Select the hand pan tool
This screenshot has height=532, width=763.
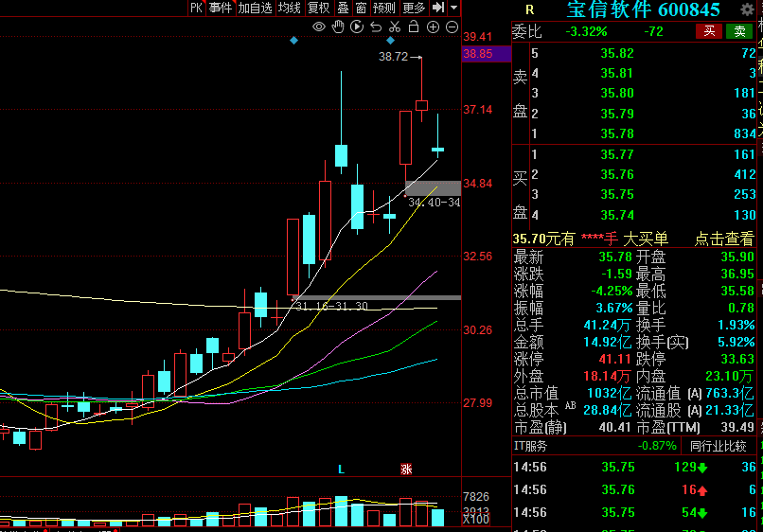click(338, 27)
